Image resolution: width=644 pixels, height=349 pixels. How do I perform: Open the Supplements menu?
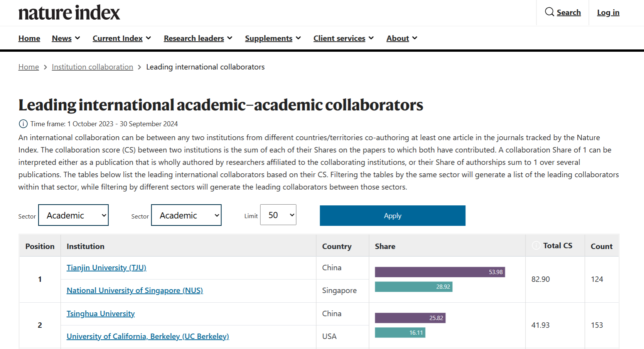273,38
